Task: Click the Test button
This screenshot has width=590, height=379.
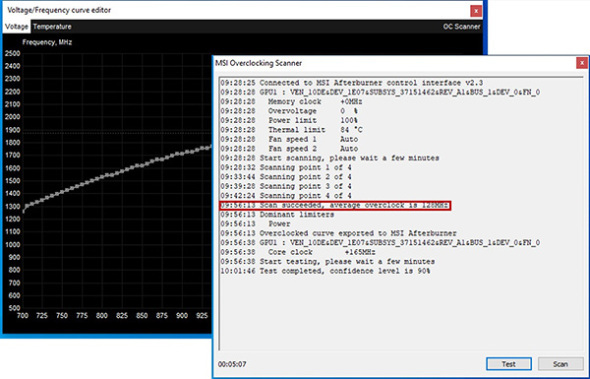Action: (509, 364)
